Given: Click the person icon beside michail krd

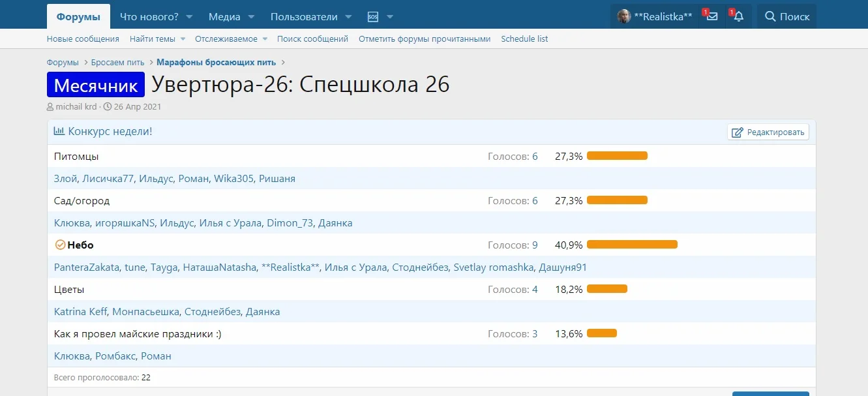Looking at the screenshot, I should tap(50, 106).
